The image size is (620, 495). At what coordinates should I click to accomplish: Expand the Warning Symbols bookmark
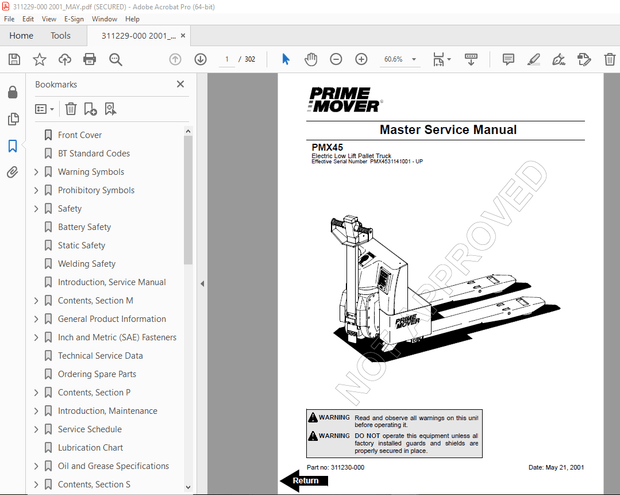coord(36,172)
